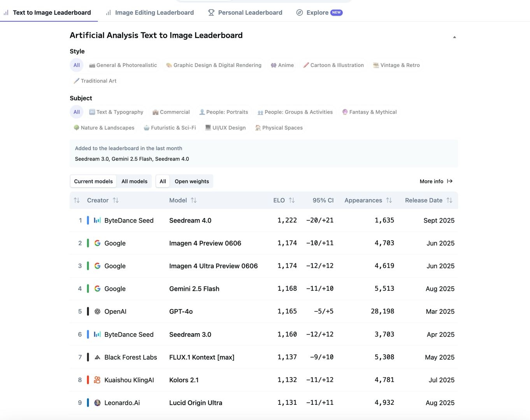Collapse the leaderboard filters with the triangle arrow
Screen dimensions: 530x420
coord(455,37)
